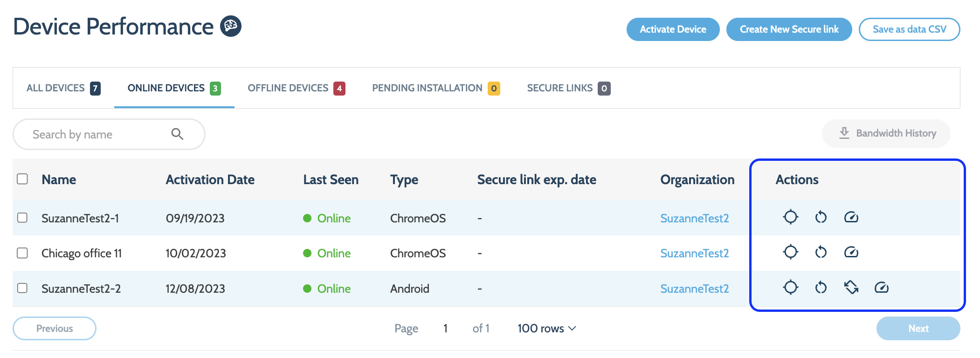This screenshot has width=980, height=358.
Task: Click Save as data CSV button
Action: [909, 29]
